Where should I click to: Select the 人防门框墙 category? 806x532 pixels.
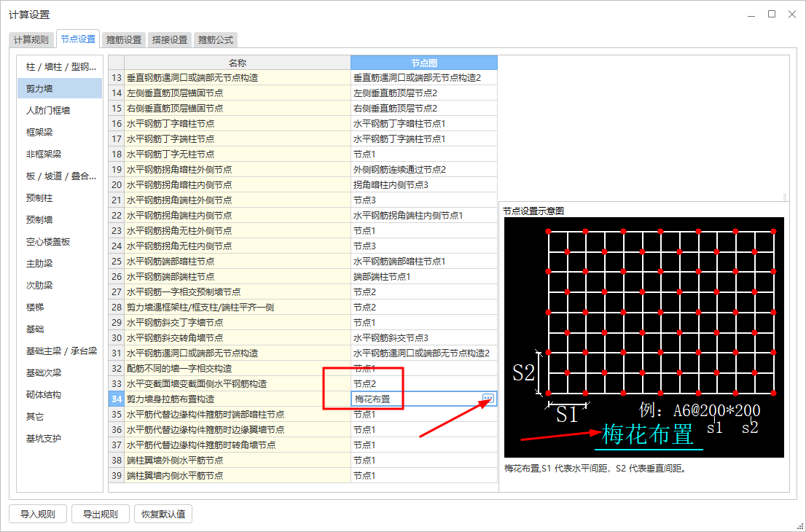point(60,111)
